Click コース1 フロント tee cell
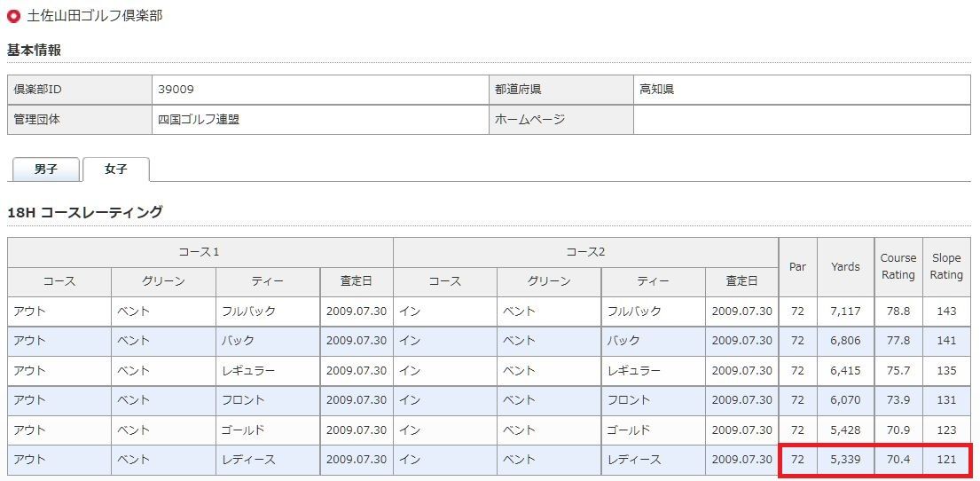The image size is (980, 481). click(x=268, y=399)
